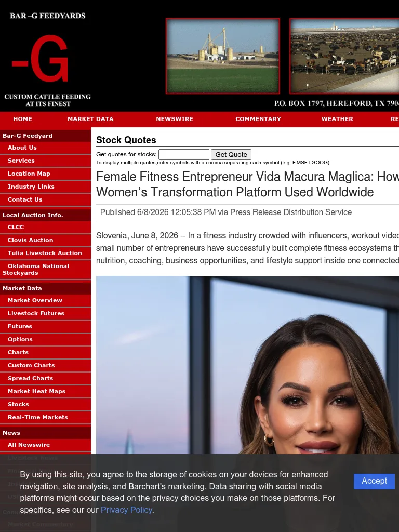Open the Weather navigation menu
This screenshot has height=532, width=399.
337,119
